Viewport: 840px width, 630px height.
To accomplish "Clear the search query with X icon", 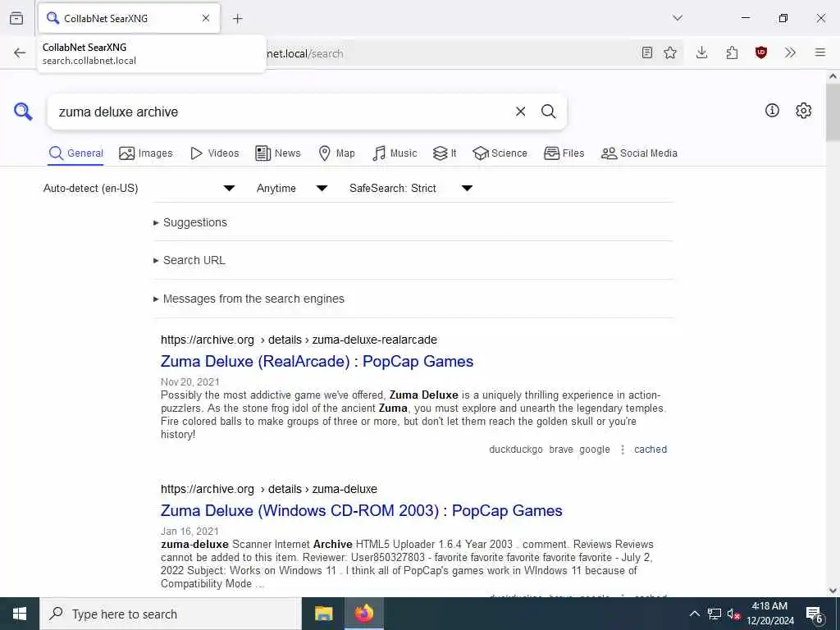I will [x=520, y=112].
